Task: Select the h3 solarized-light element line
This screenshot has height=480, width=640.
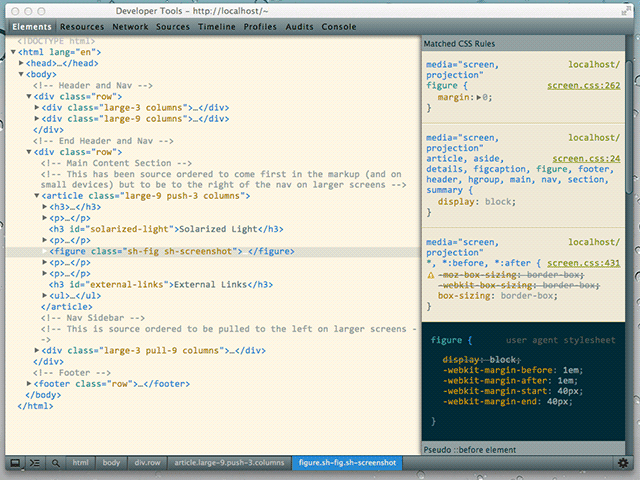Action: [150, 229]
